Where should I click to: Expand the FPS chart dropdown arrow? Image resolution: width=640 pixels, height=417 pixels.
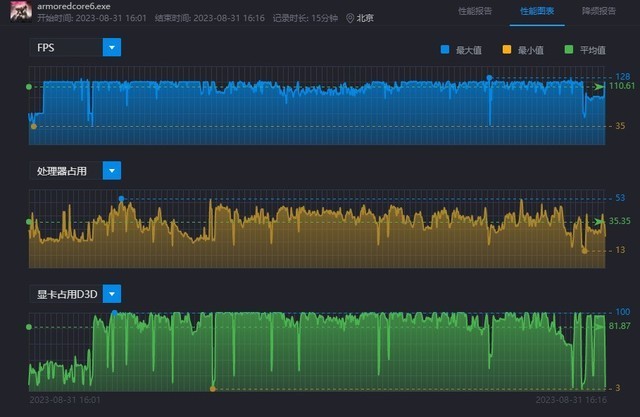click(112, 47)
